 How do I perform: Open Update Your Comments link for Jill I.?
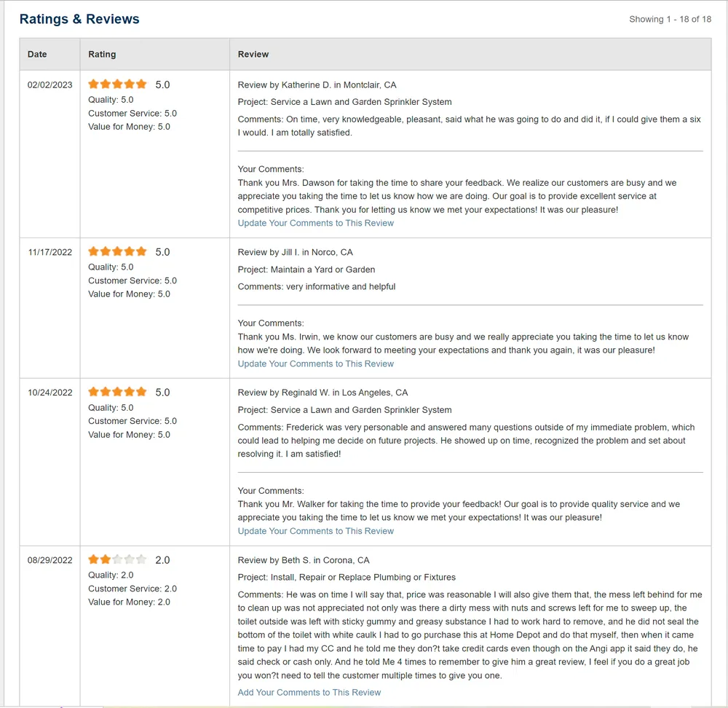click(x=315, y=363)
